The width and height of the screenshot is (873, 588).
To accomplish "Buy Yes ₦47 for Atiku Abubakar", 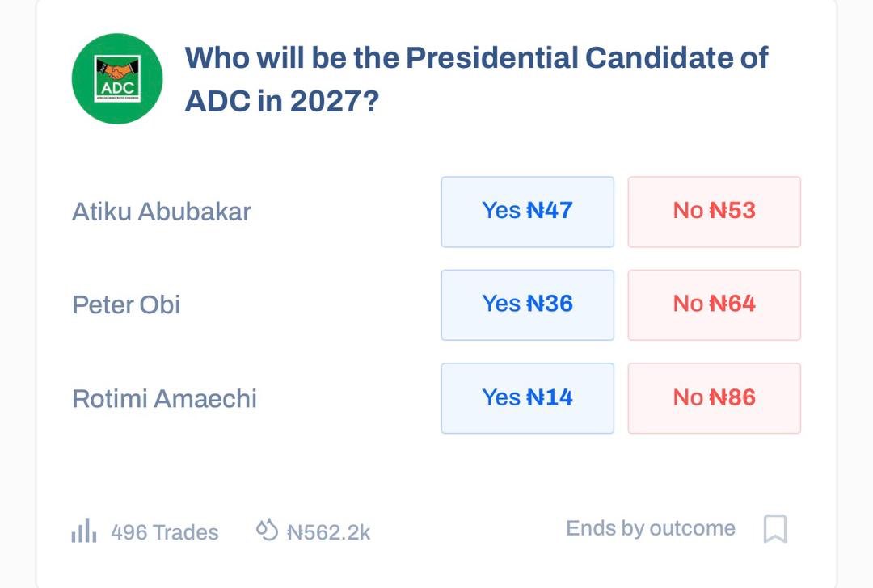I will click(x=527, y=212).
